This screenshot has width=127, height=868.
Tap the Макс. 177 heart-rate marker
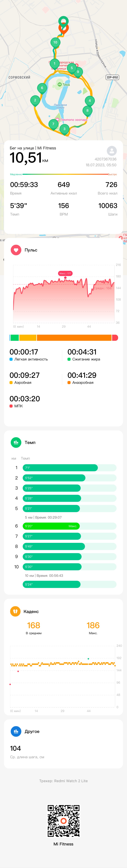pyautogui.click(x=65, y=274)
